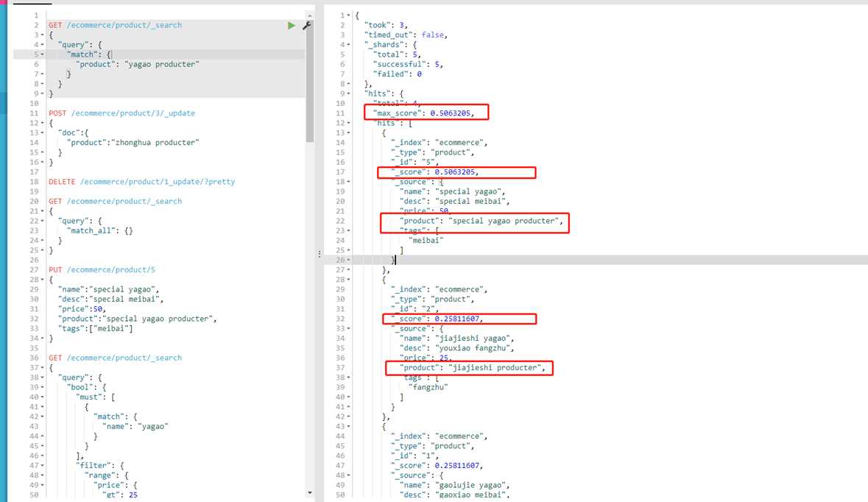Click the "took": 3 response line
Screen dimensions: 868x502
coord(386,26)
